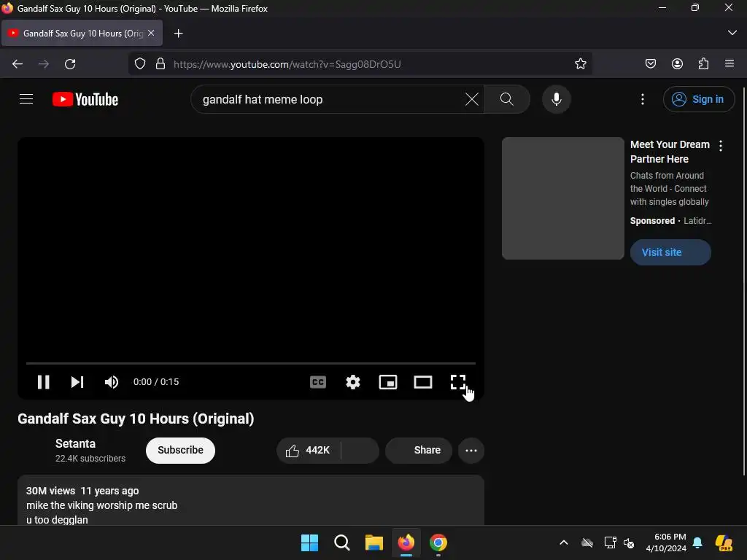
Task: Bookmark this page with star
Action: 580,64
